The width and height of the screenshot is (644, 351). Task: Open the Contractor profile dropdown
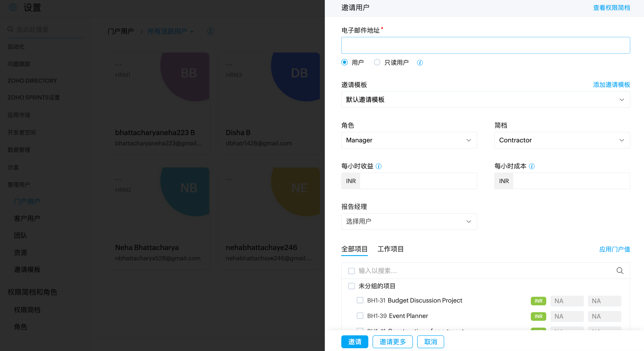point(562,140)
